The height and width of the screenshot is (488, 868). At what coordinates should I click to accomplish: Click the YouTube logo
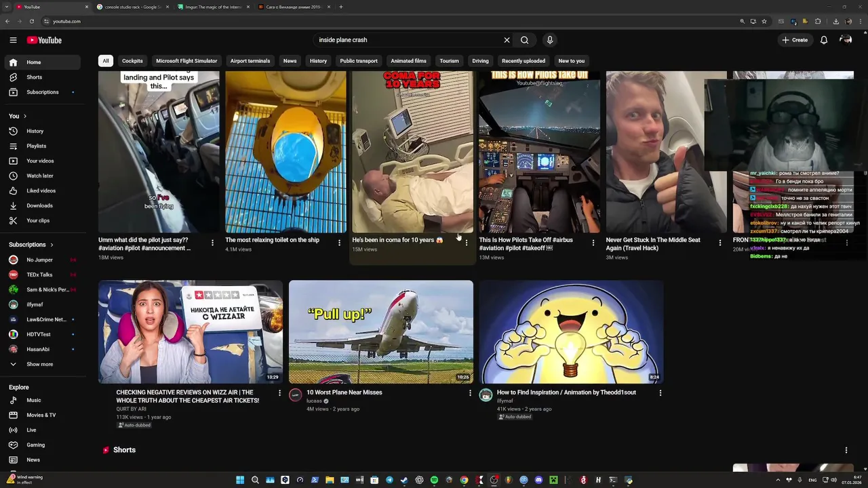[44, 40]
